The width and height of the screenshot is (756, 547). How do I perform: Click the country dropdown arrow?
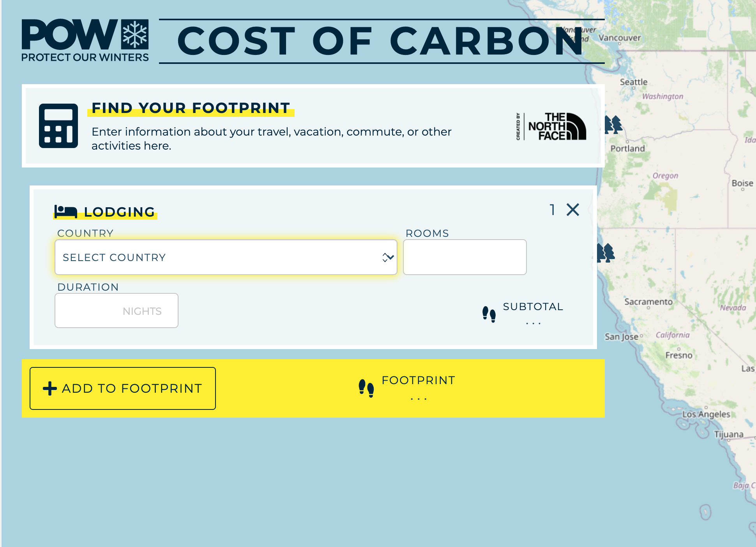388,258
